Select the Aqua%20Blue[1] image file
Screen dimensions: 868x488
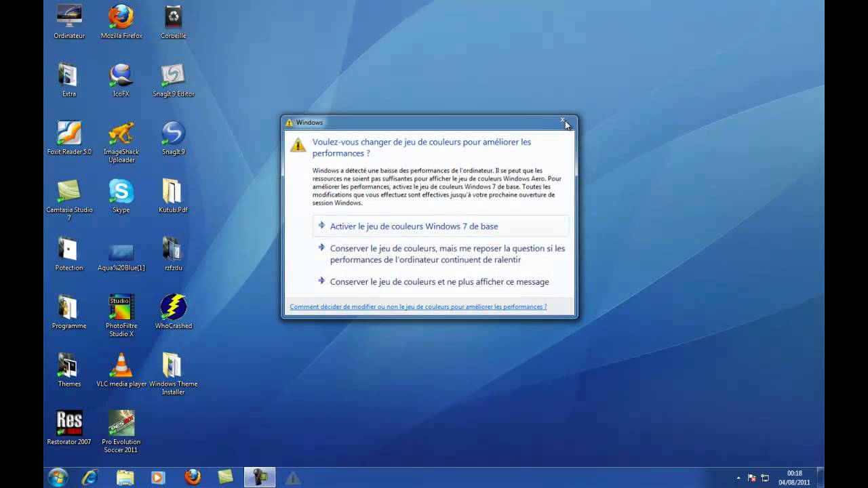[121, 258]
